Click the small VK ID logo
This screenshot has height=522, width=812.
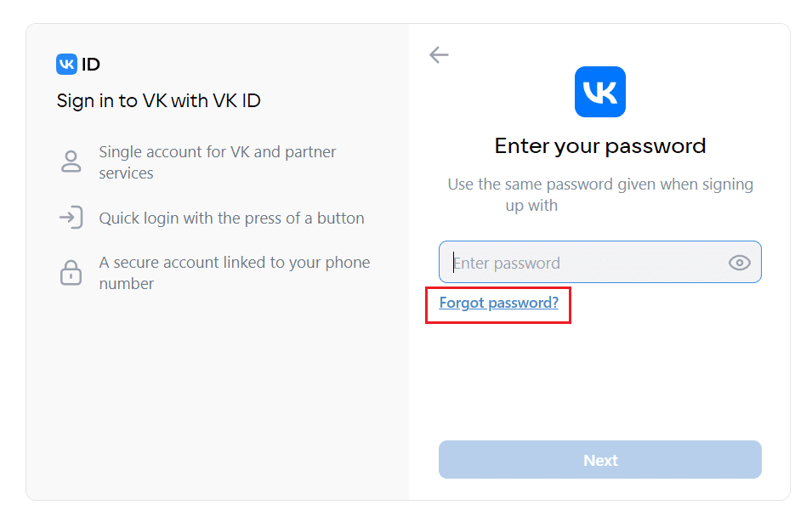(67, 65)
